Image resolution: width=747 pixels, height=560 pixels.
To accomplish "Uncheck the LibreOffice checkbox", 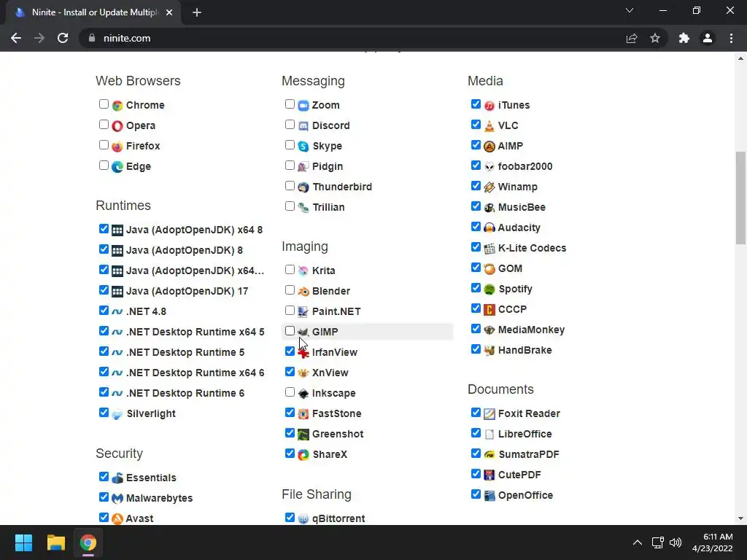I will [476, 433].
